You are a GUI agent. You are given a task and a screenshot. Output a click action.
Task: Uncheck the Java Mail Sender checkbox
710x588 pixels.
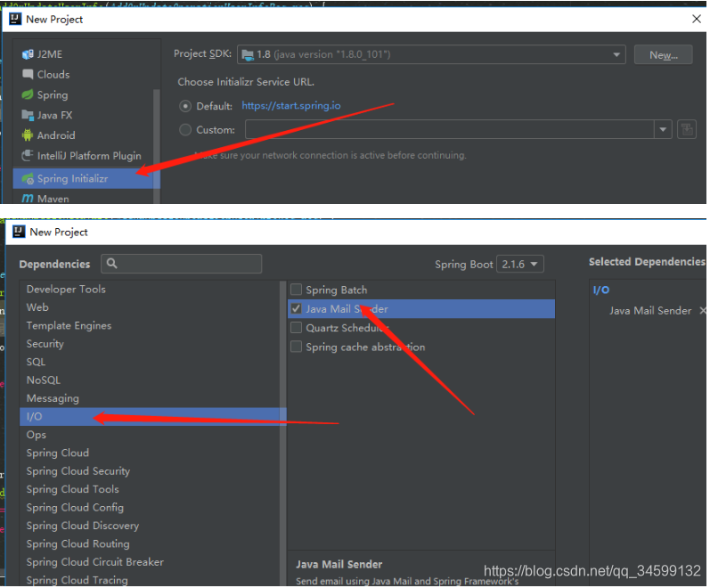tap(296, 308)
